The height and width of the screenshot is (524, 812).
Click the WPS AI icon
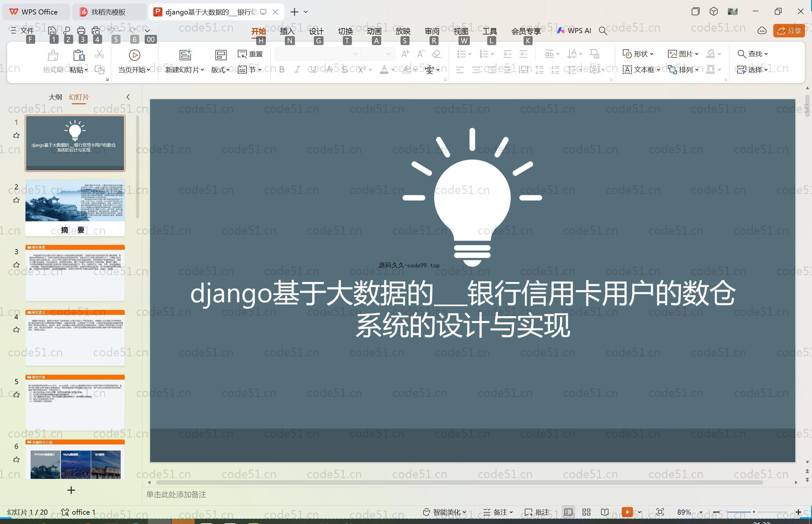(x=574, y=31)
